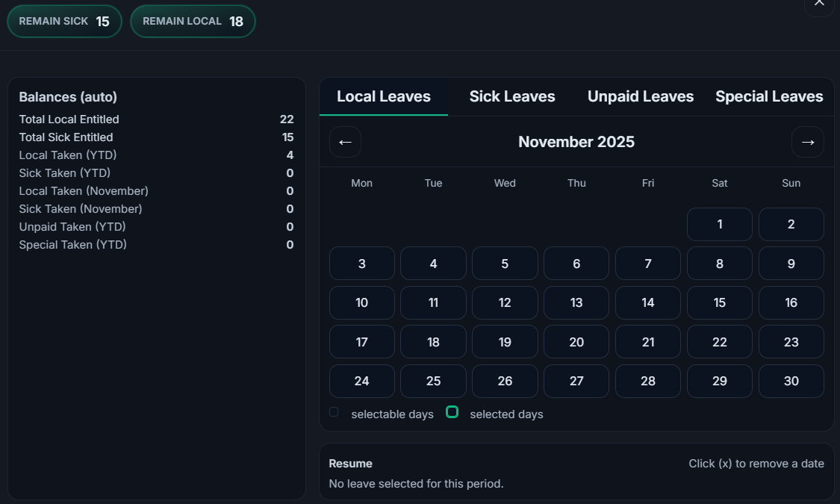
Task: Select November 13 for a leave
Action: (x=576, y=302)
